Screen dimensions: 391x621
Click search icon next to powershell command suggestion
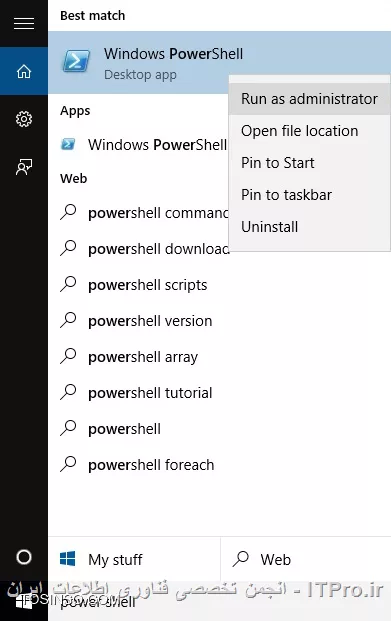coord(68,211)
